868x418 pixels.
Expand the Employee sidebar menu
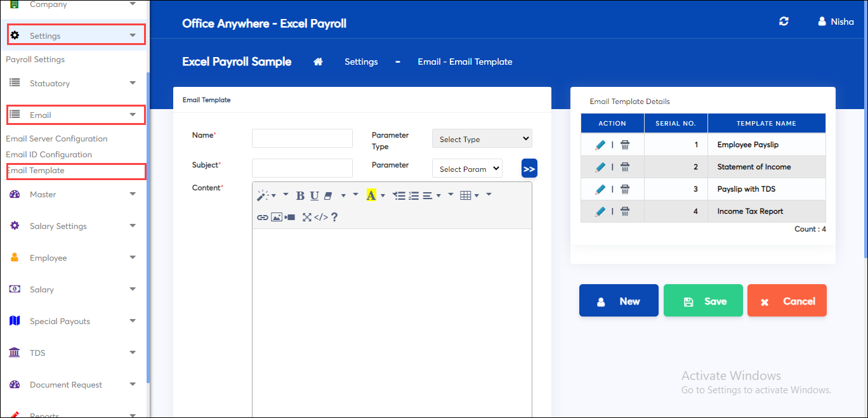73,258
